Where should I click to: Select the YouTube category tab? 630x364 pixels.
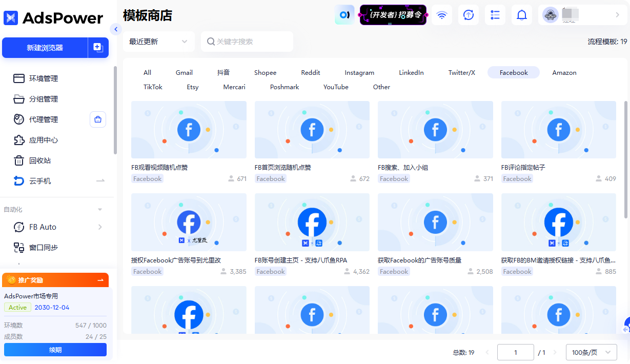click(x=336, y=87)
